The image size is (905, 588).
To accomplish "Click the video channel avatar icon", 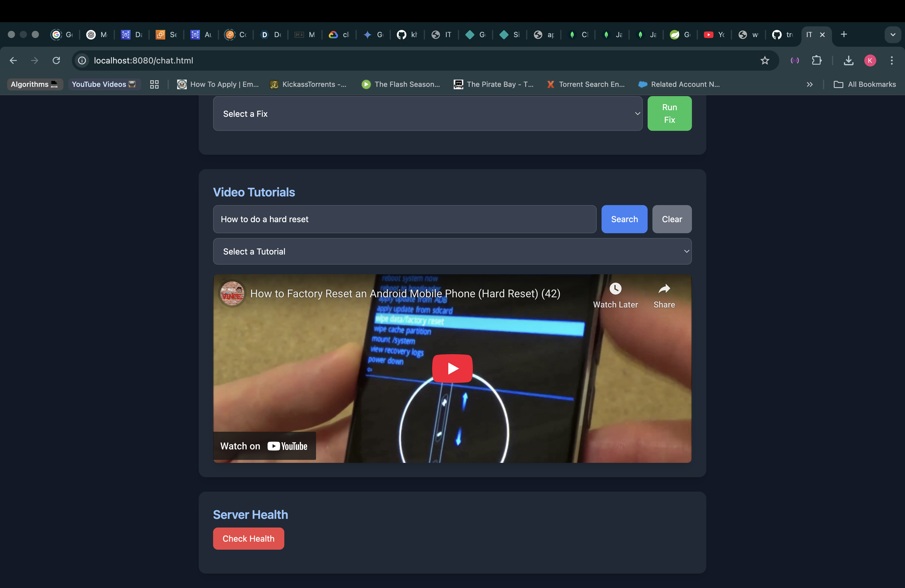I will coord(232,294).
